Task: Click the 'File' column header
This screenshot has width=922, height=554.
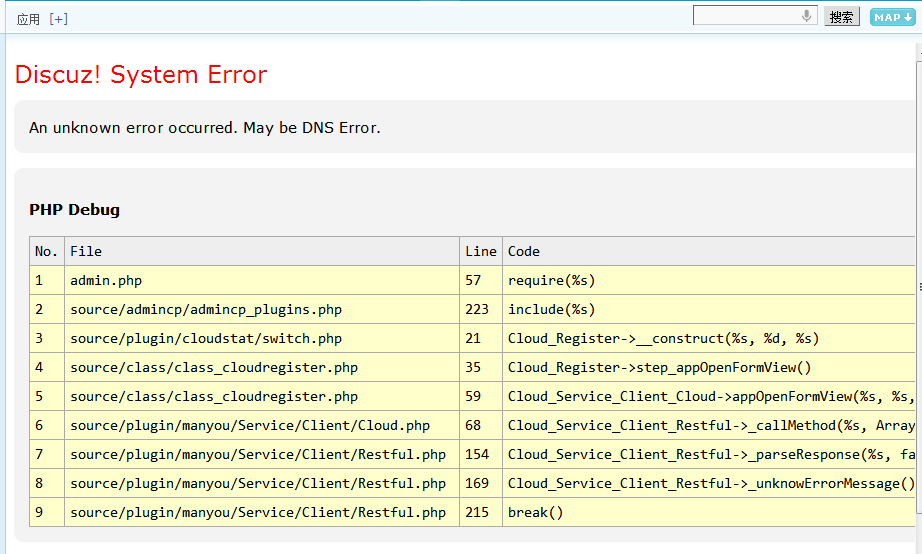Action: pyautogui.click(x=262, y=251)
